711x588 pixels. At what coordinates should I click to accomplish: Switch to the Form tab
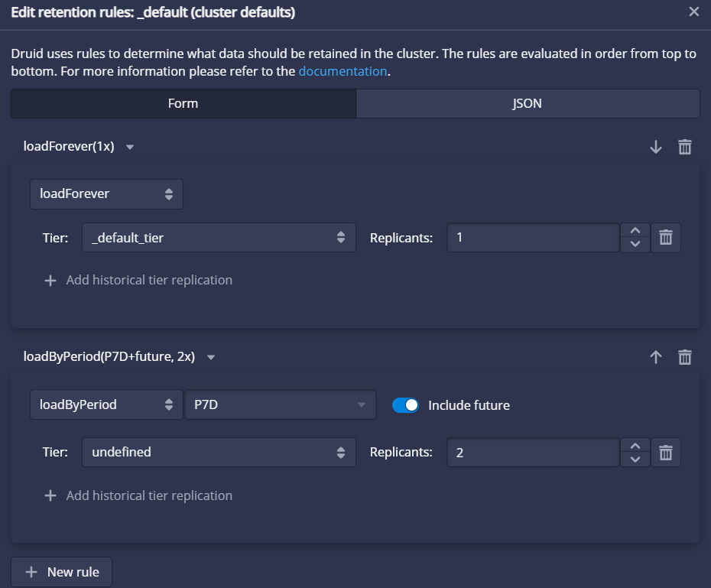click(x=183, y=103)
